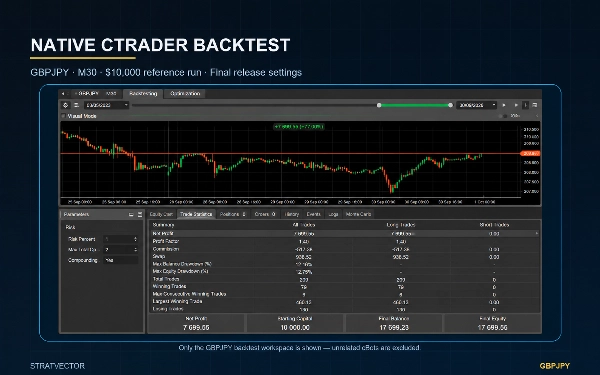
Task: Open the backtesting settings gear icon
Action: pyautogui.click(x=65, y=105)
